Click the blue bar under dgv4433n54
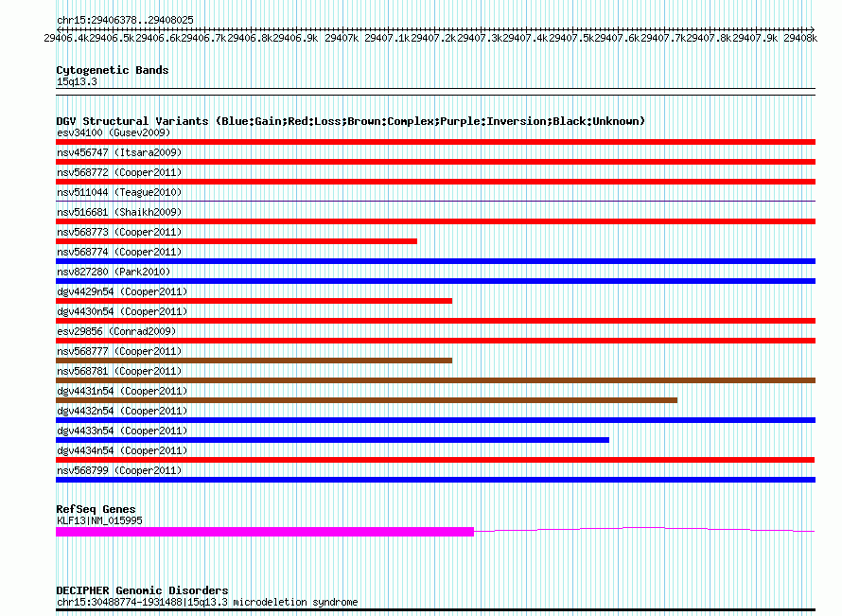Viewport: 842px width, 616px height. [332, 440]
